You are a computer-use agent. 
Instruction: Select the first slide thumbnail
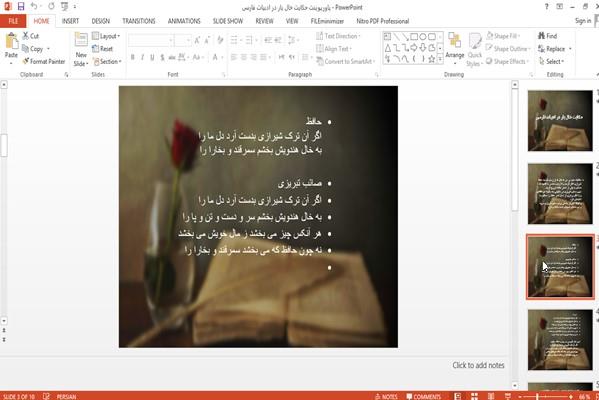pos(560,120)
